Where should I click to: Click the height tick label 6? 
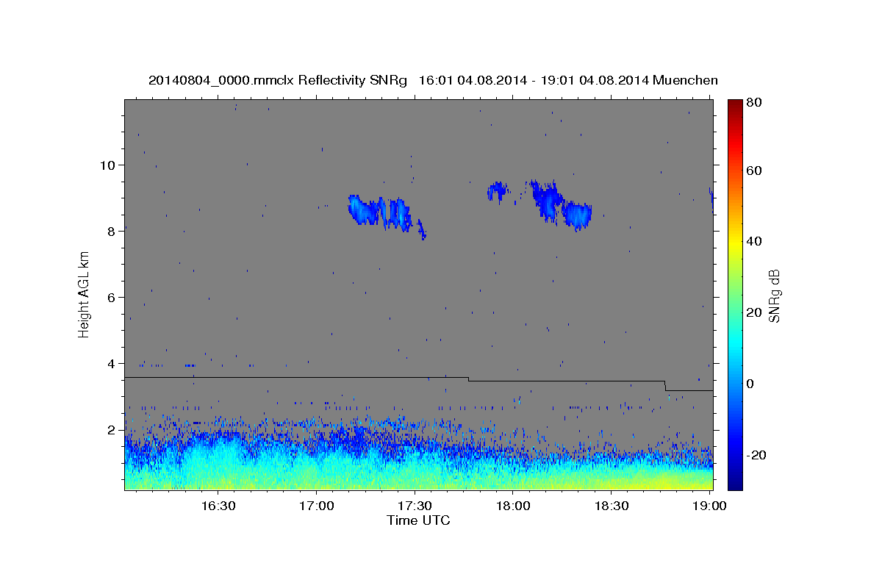[x=112, y=297]
